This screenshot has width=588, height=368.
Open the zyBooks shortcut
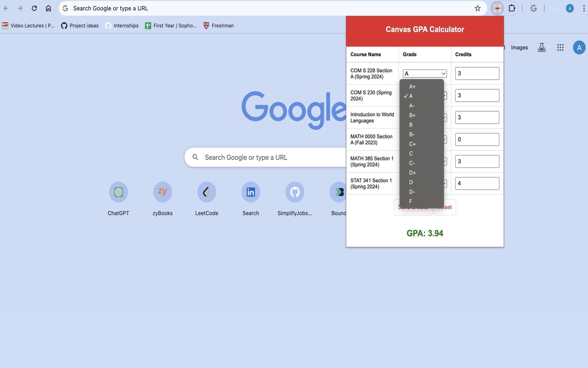[162, 192]
